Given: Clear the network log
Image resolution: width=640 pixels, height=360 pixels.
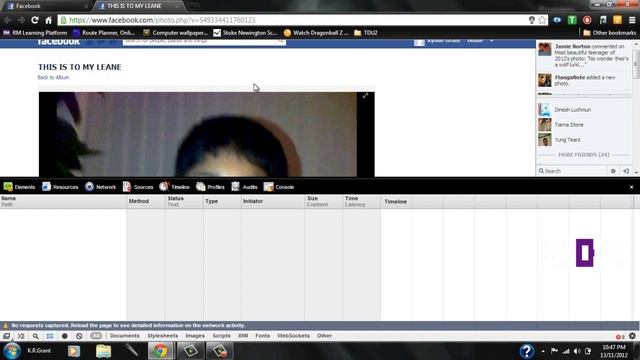Looking at the screenshot, I should 79,336.
